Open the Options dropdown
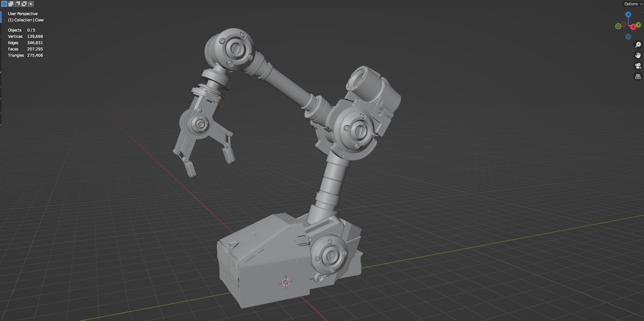The height and width of the screenshot is (321, 644). [633, 4]
